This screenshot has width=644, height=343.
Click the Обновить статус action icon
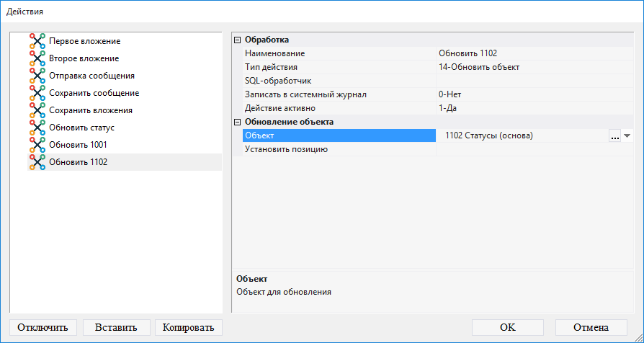[37, 128]
